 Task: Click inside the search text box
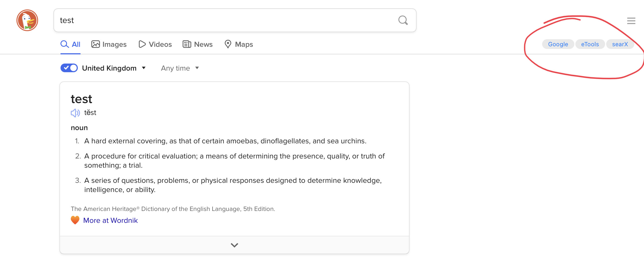point(224,20)
